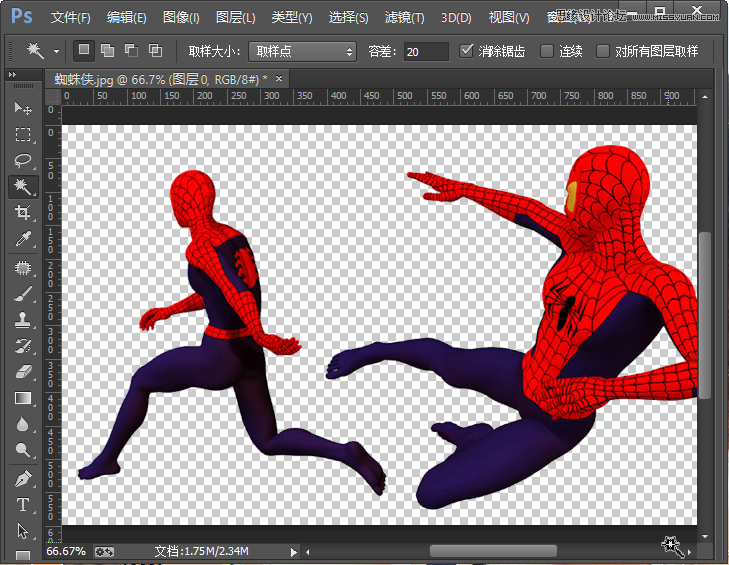Close the 蜘蛛侠.jpg document tab
Viewport: 729px width, 565px height.
coord(279,79)
